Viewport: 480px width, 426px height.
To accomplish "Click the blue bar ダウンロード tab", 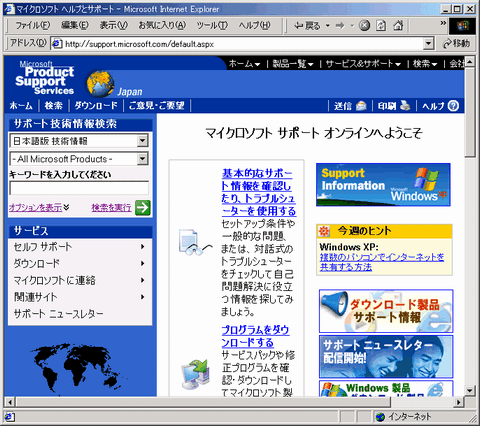I will coord(96,106).
